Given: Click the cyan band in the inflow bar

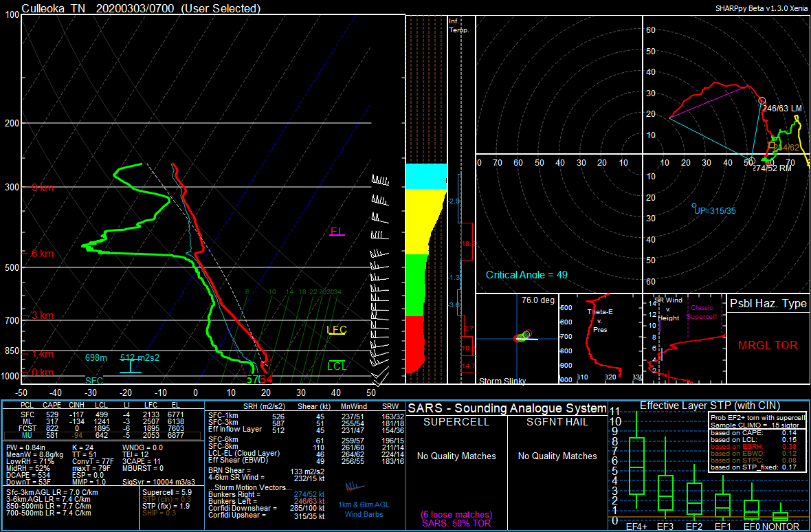Looking at the screenshot, I should [426, 176].
